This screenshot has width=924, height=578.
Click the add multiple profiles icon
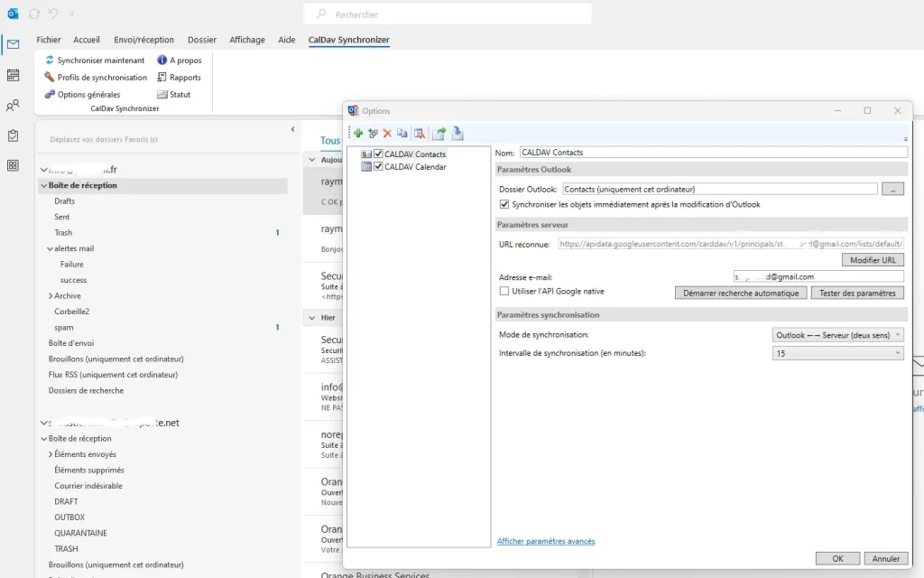click(x=373, y=134)
